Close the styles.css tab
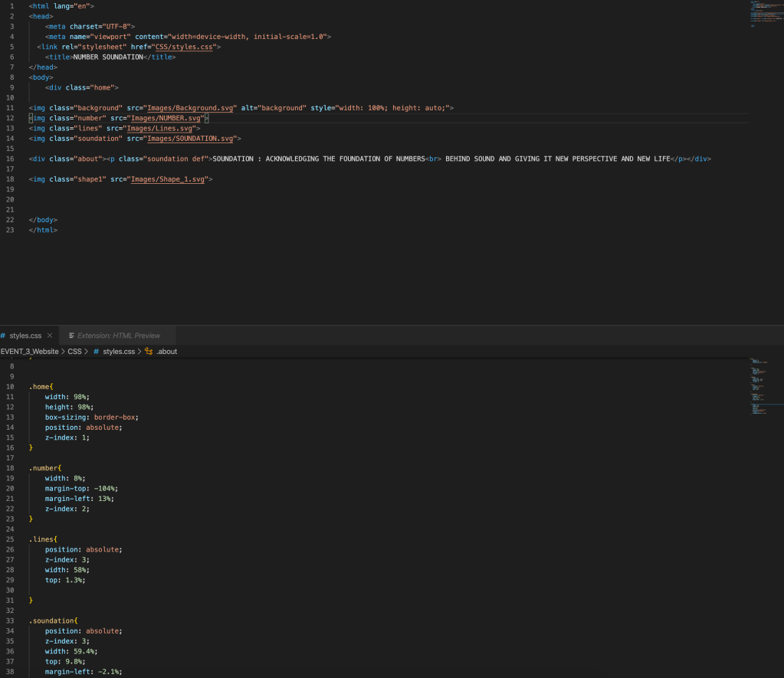This screenshot has height=678, width=784. (x=50, y=336)
